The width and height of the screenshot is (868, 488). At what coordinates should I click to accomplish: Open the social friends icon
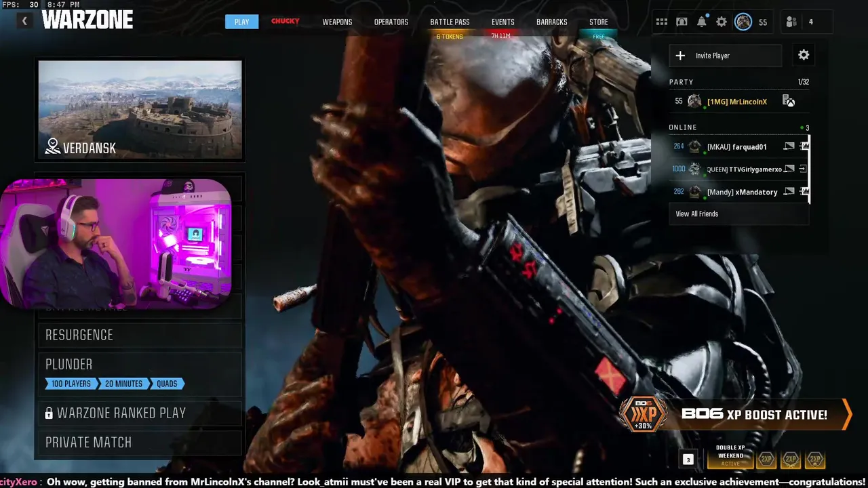tap(791, 22)
